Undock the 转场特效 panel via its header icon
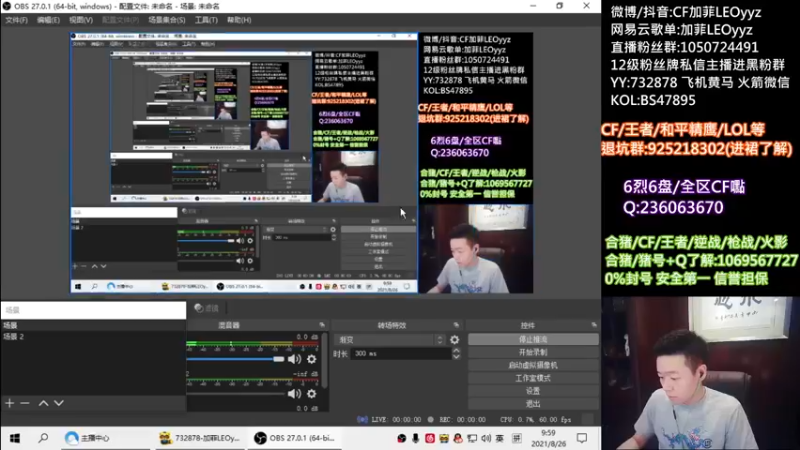The height and width of the screenshot is (450, 800). pos(456,325)
